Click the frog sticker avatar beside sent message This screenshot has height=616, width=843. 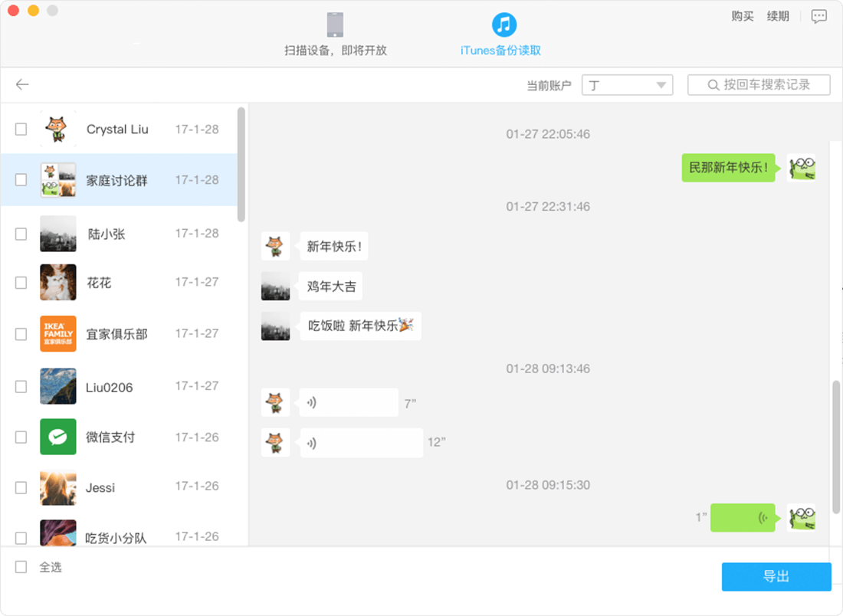pos(802,167)
